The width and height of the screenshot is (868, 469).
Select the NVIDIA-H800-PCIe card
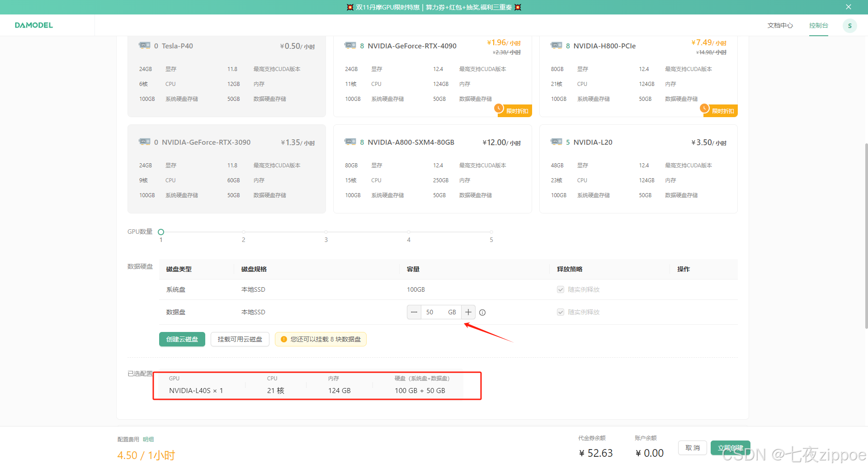tap(638, 76)
